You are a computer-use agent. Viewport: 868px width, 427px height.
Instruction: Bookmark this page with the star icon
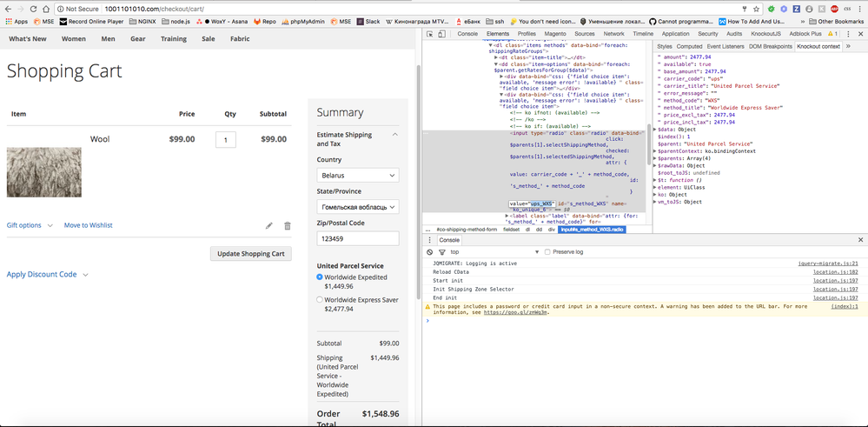point(756,9)
